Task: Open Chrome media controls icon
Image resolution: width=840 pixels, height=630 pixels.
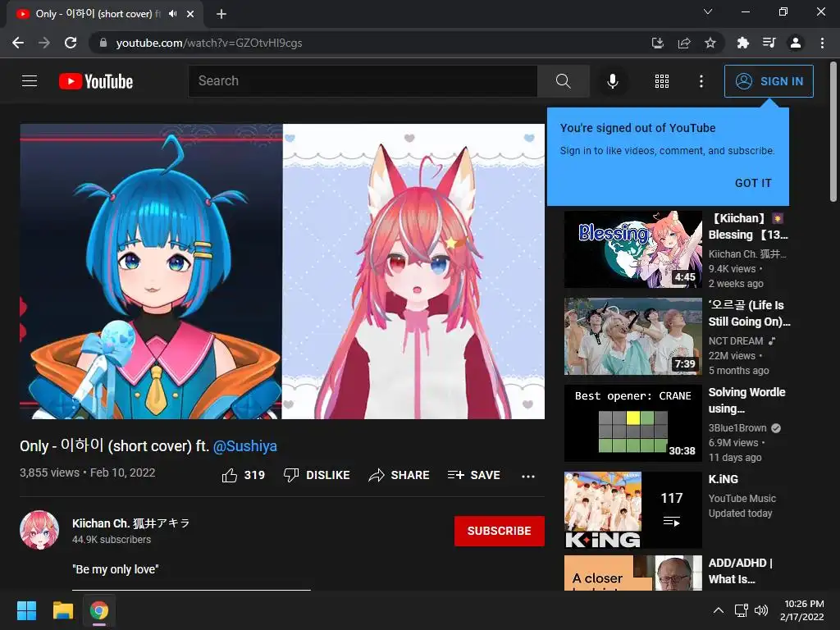Action: click(769, 43)
